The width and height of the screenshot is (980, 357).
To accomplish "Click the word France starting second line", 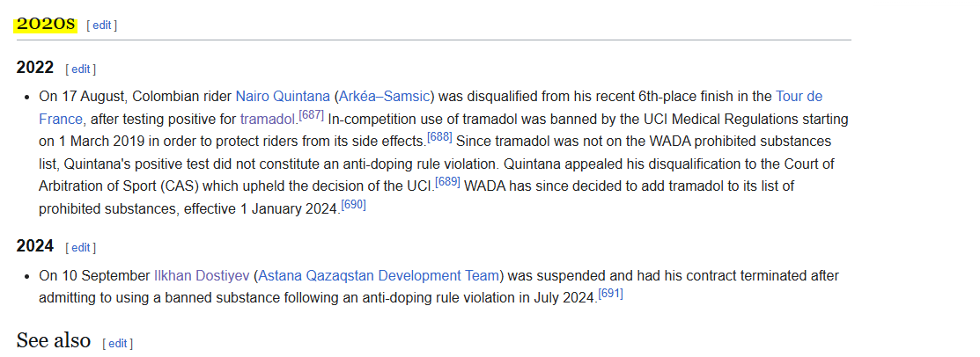I will pyautogui.click(x=60, y=120).
